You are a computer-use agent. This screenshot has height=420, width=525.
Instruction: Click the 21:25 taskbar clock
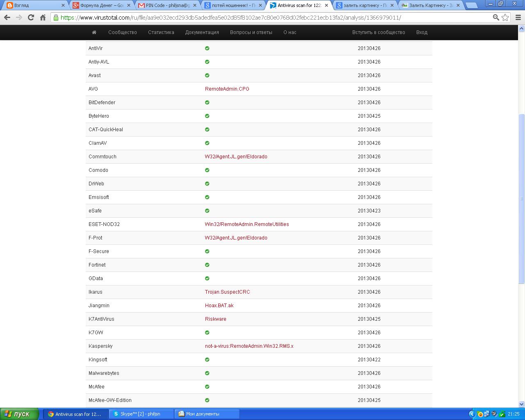pyautogui.click(x=514, y=414)
